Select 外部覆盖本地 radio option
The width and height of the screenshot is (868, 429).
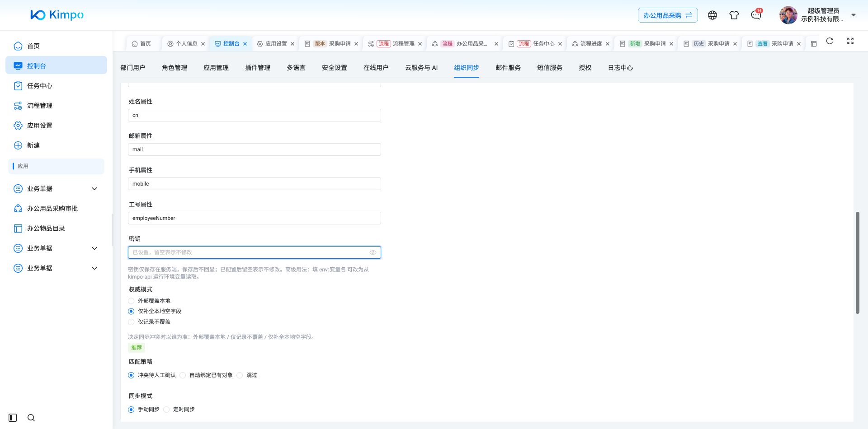coord(131,301)
